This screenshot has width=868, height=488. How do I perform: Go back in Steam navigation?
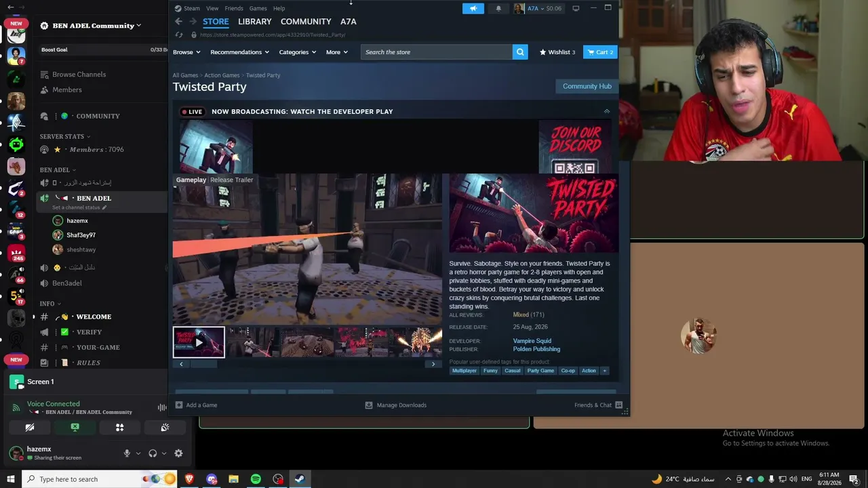point(178,22)
